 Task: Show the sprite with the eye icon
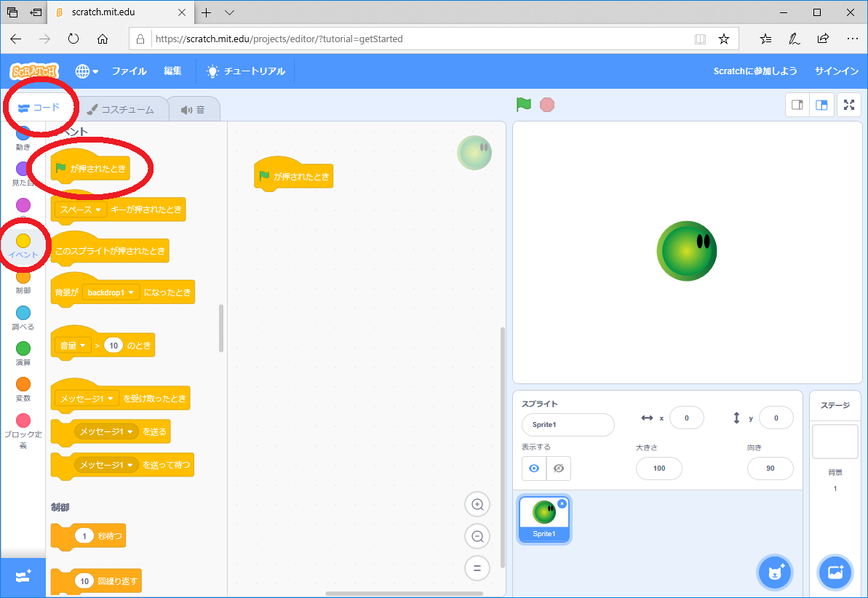tap(534, 469)
